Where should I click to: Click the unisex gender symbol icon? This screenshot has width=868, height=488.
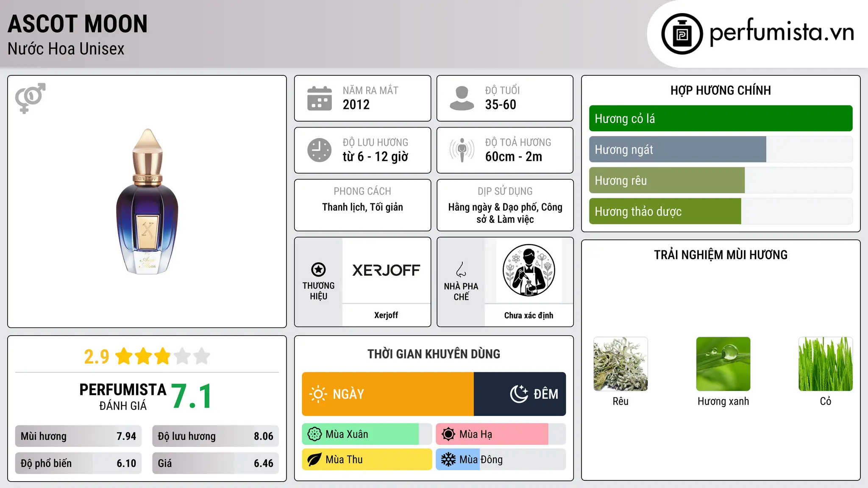[x=30, y=98]
